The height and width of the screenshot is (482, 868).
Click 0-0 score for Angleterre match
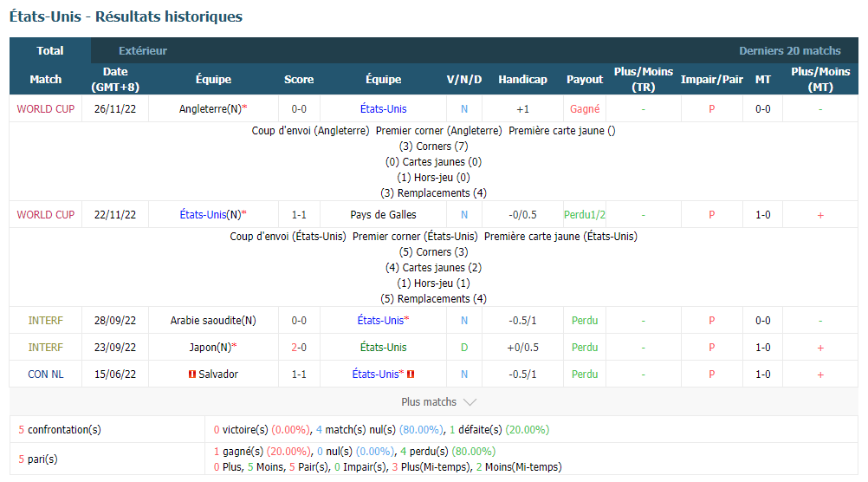(299, 109)
